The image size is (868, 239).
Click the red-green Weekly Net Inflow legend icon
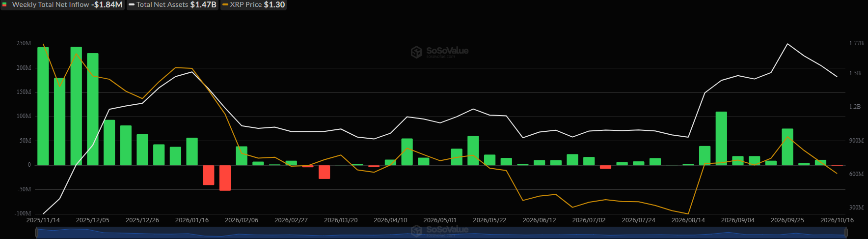tap(5, 4)
